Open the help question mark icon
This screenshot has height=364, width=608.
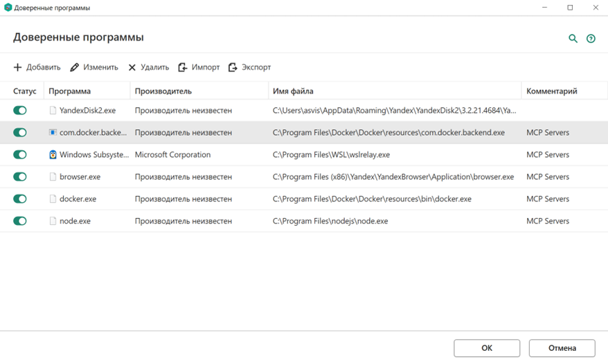tap(591, 38)
